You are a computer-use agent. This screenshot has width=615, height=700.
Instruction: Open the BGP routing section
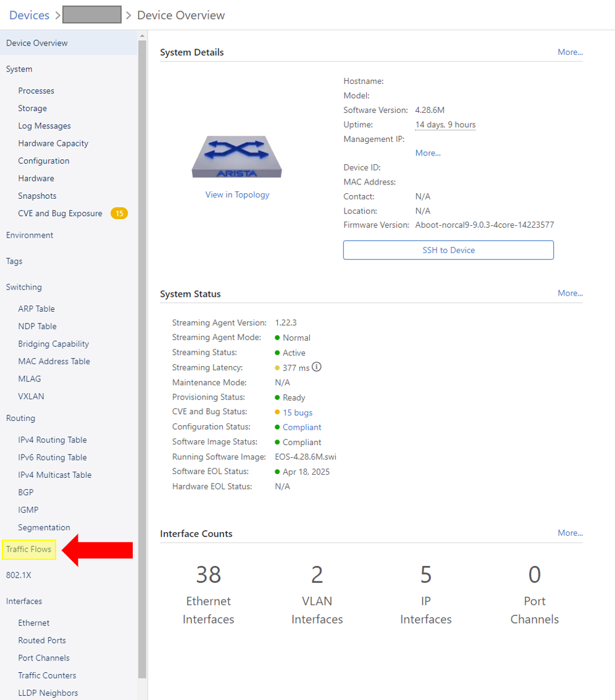tap(25, 492)
